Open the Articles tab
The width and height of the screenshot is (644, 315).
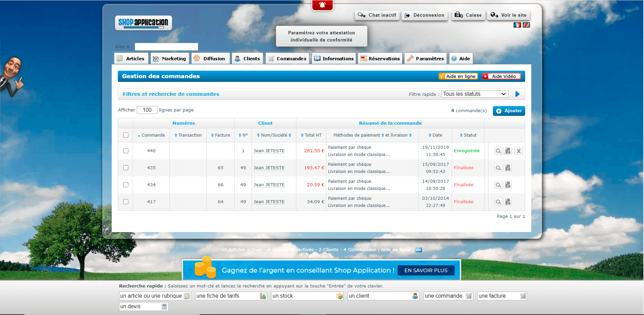tap(131, 58)
